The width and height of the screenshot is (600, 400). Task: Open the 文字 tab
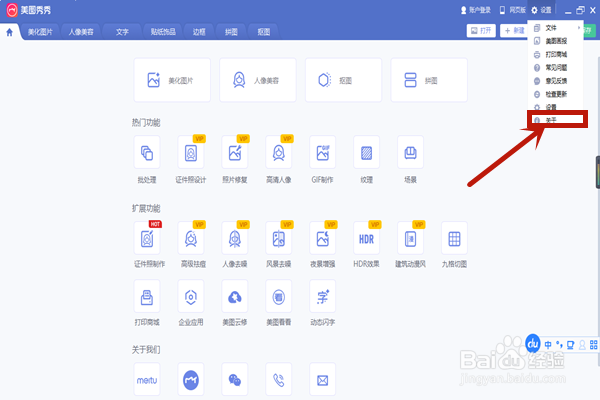click(x=122, y=32)
